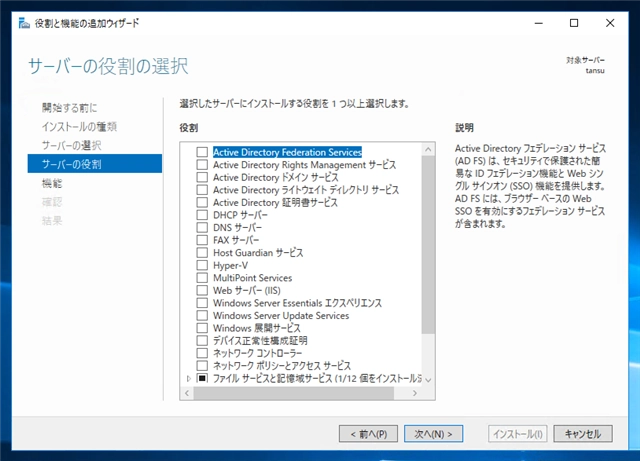
Task: Select the Windows Server Update Services label
Action: (x=281, y=316)
